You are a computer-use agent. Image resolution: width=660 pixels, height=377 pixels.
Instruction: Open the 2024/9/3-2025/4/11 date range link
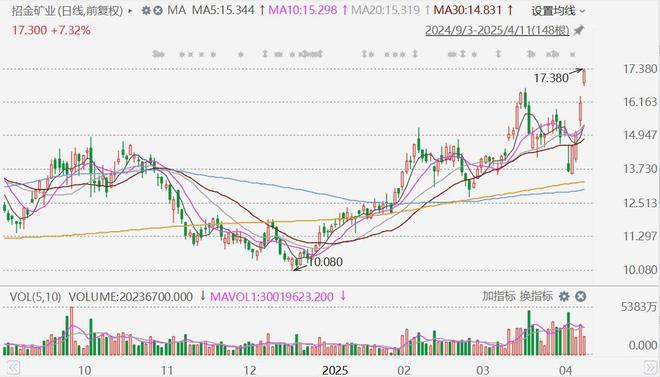pyautogui.click(x=497, y=30)
